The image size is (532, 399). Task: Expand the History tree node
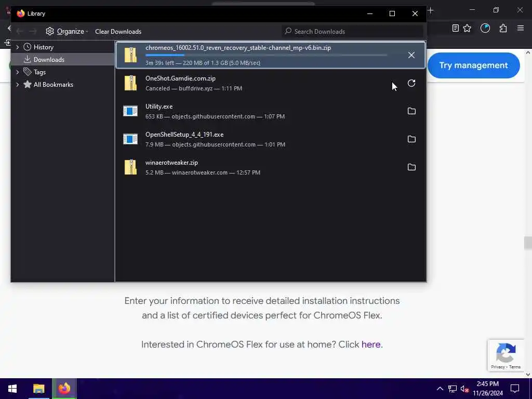[x=17, y=47]
